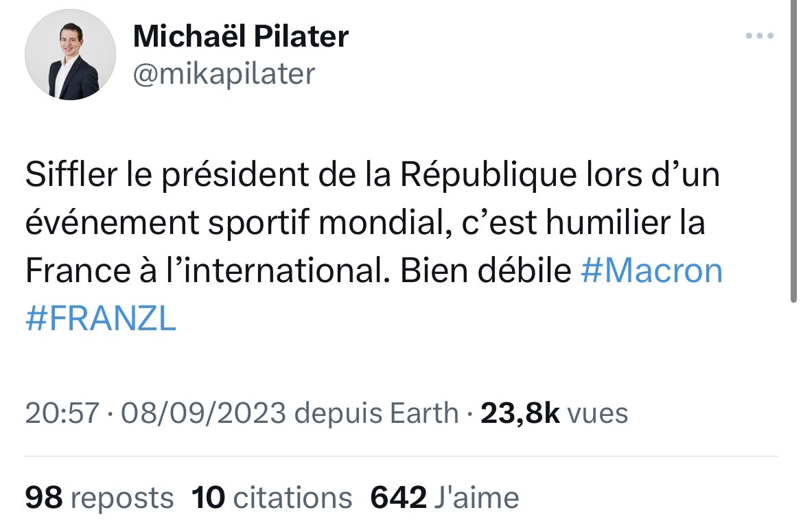Click the display name Michaël Pilater
Screen dimensions: 803x532
pos(241,36)
